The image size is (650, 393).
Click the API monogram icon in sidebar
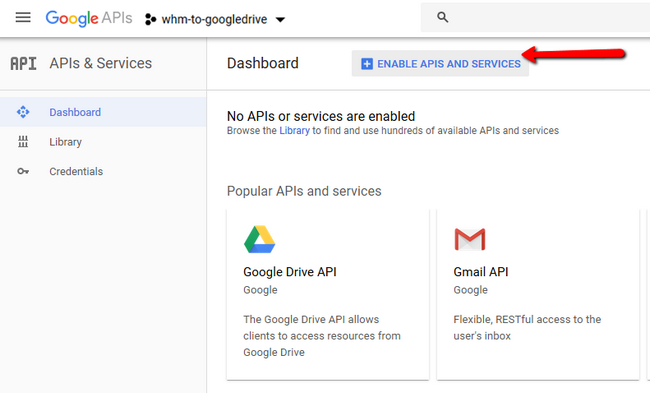point(23,63)
